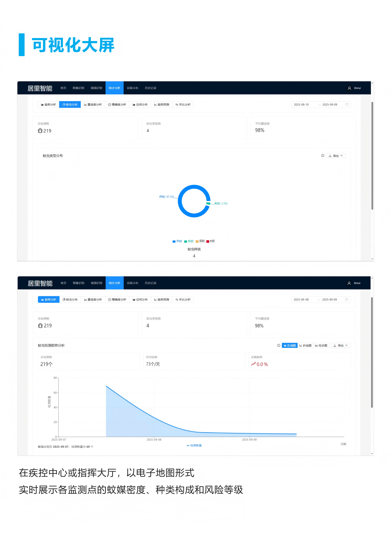Open date range picker starting 2025-08-10
Screen dimensions: 392x555
[x=301, y=105]
